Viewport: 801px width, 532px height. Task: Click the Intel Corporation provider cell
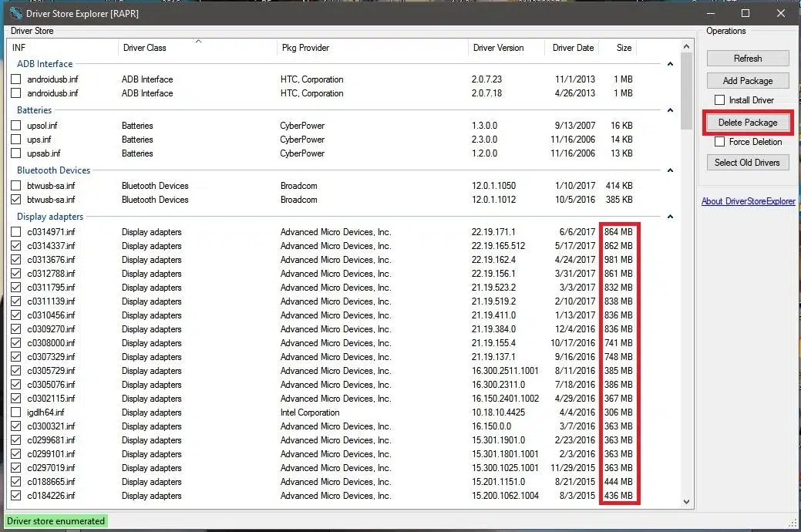310,412
